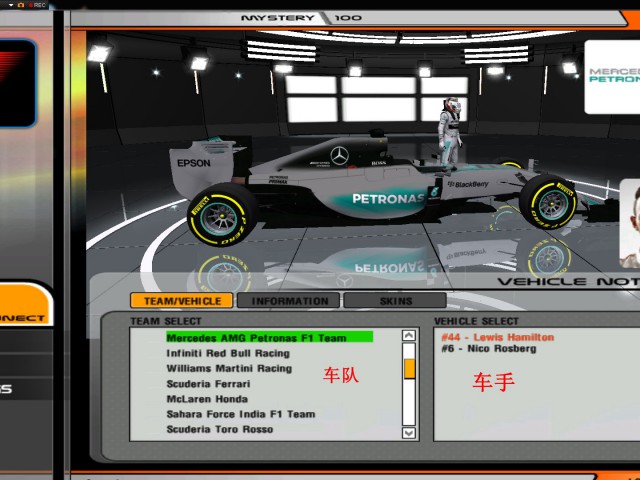This screenshot has height=480, width=640.
Task: Open the SKINS tab
Action: 395,301
